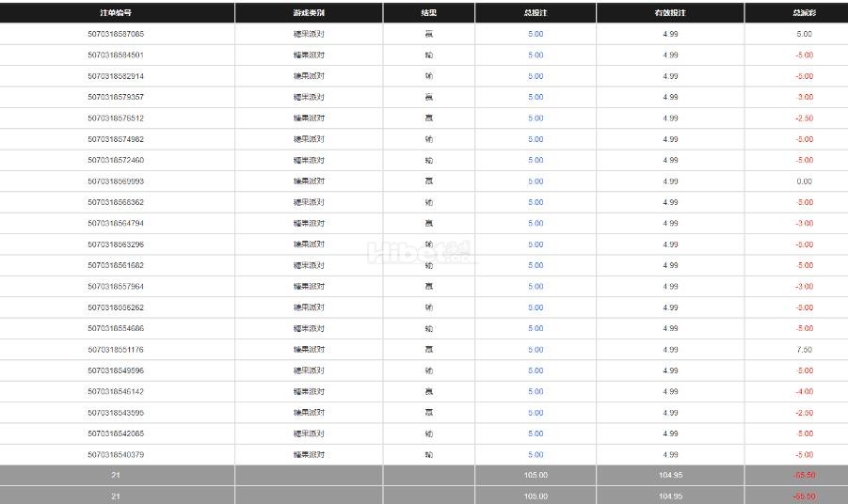
Task: Open 总投注 link in row 5070318576512
Action: click(536, 118)
